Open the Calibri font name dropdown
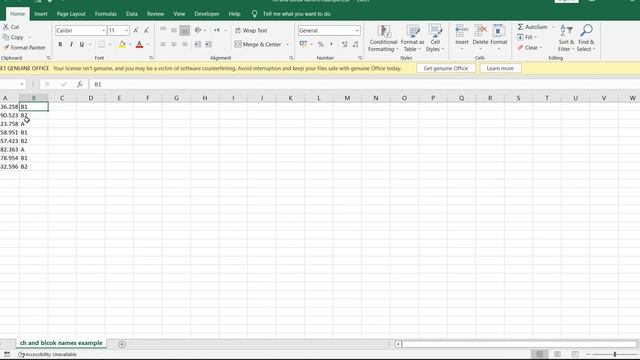Image resolution: width=640 pixels, height=360 pixels. click(103, 31)
